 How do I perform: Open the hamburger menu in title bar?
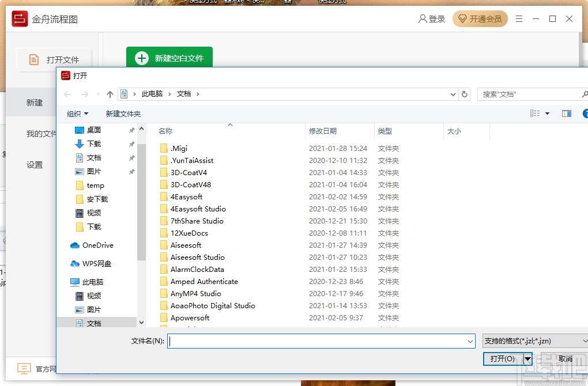(519, 19)
